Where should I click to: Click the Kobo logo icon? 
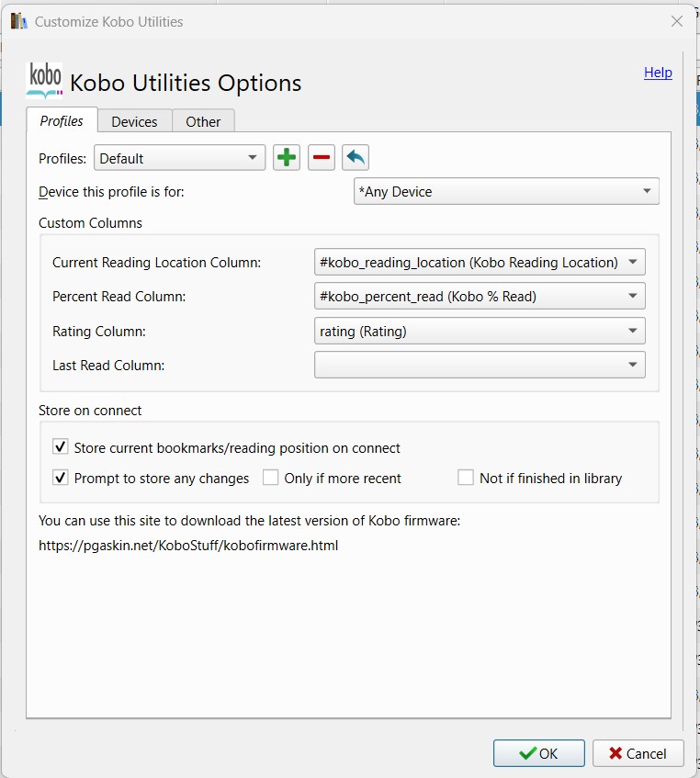(x=46, y=80)
